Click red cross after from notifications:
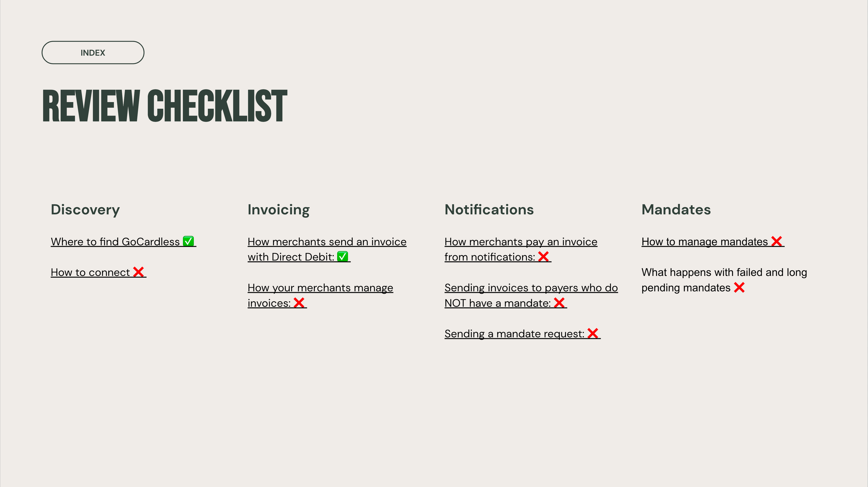This screenshot has height=487, width=868. point(543,257)
